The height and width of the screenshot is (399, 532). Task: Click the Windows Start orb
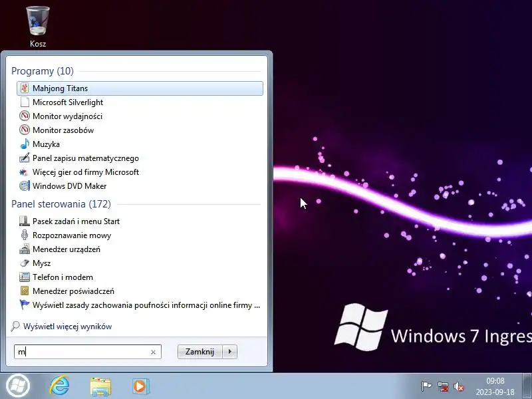(x=18, y=386)
